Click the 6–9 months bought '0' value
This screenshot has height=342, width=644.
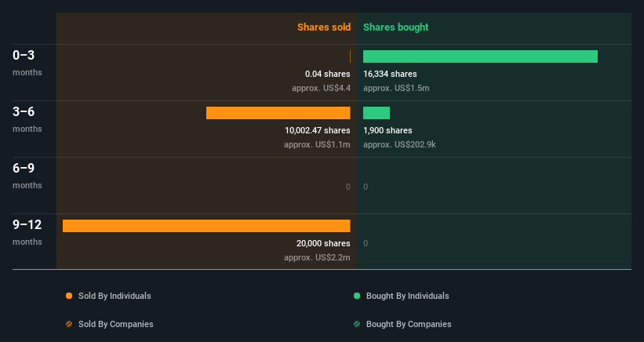coord(366,187)
